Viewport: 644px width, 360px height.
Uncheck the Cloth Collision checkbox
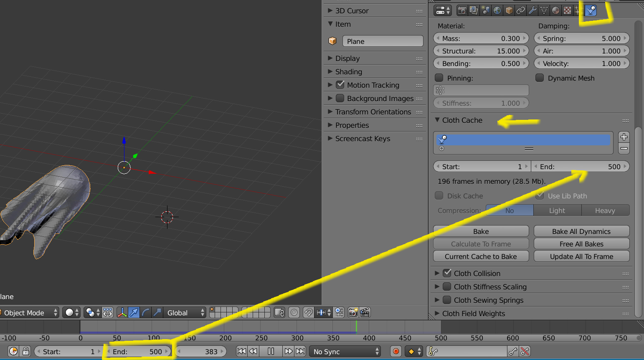pyautogui.click(x=447, y=273)
